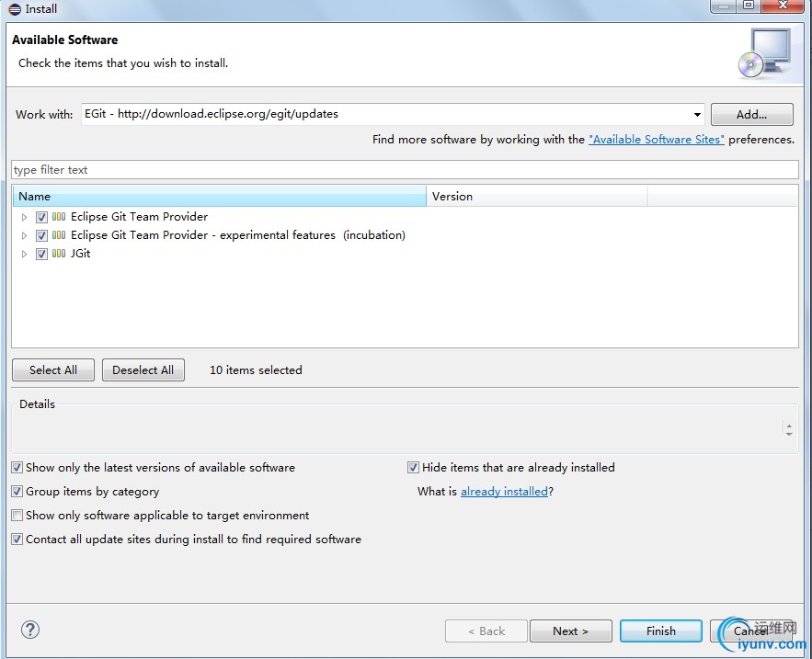Viewport: 812px width, 659px height.
Task: Close the Install dialog window
Action: coord(784,6)
